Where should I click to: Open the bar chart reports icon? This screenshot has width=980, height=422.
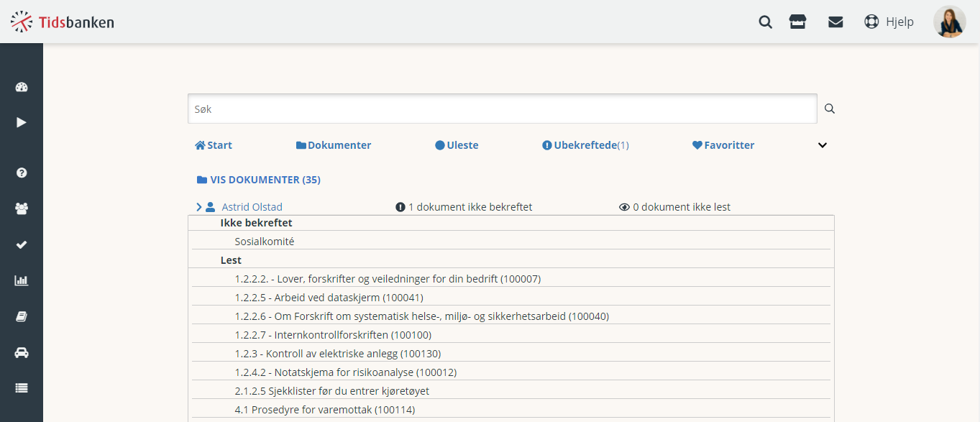tap(21, 280)
